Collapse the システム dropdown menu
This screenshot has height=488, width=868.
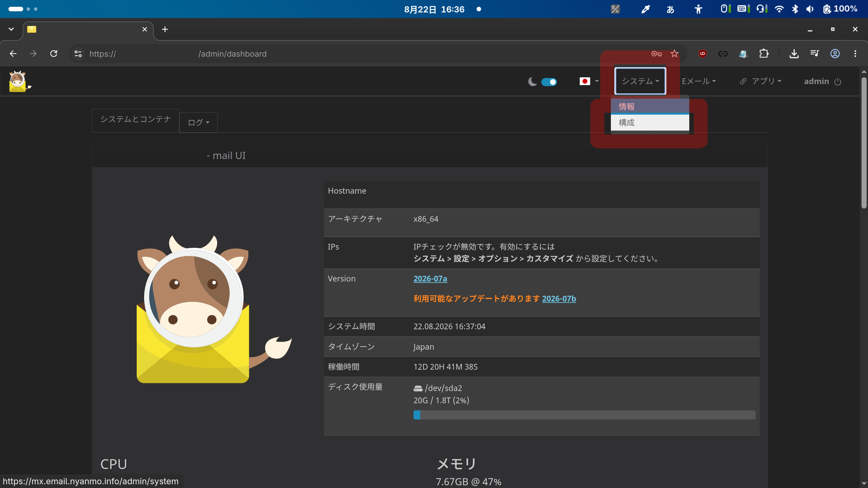pos(640,81)
